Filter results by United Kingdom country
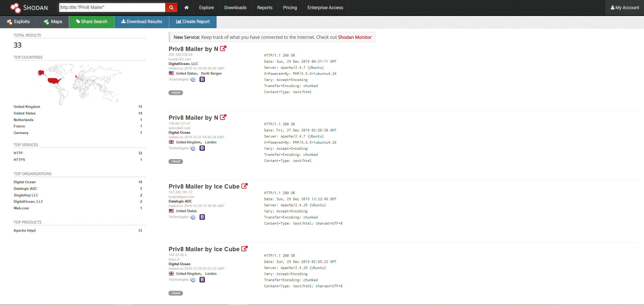The height and width of the screenshot is (305, 644). 27,107
